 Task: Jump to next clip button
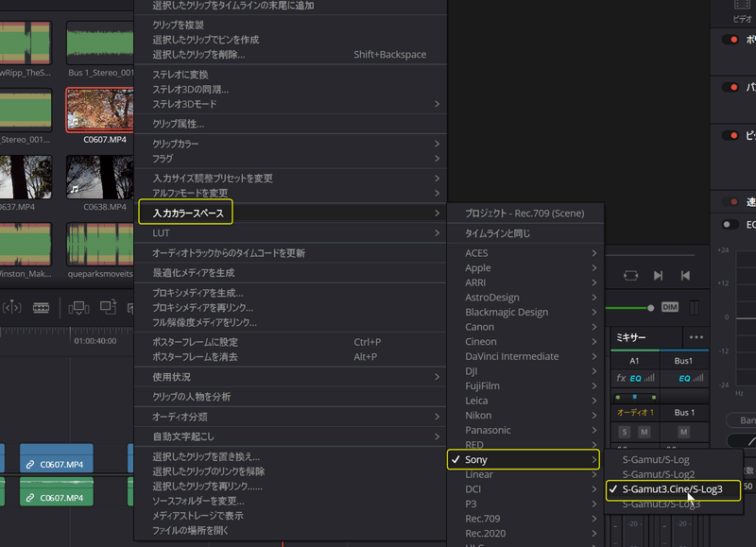pyautogui.click(x=658, y=275)
